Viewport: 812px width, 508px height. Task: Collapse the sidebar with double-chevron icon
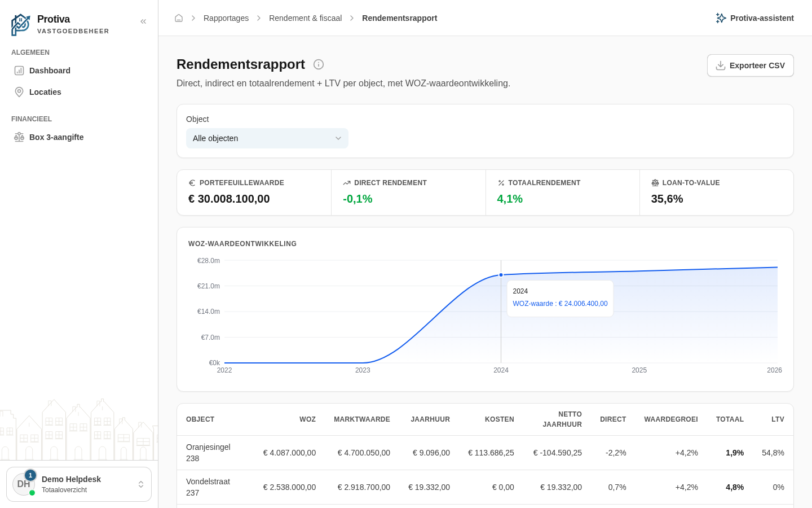click(x=143, y=21)
